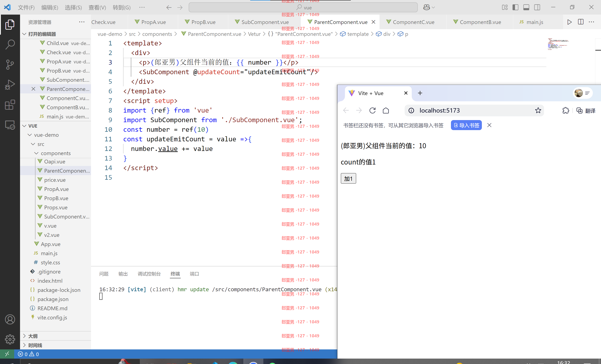
Task: Open the View menu
Action: (x=97, y=7)
